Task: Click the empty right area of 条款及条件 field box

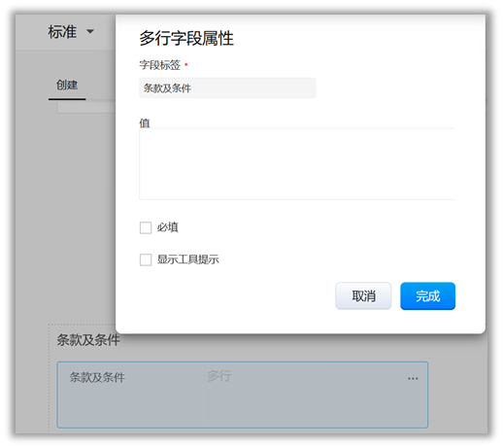Action: tap(375, 401)
